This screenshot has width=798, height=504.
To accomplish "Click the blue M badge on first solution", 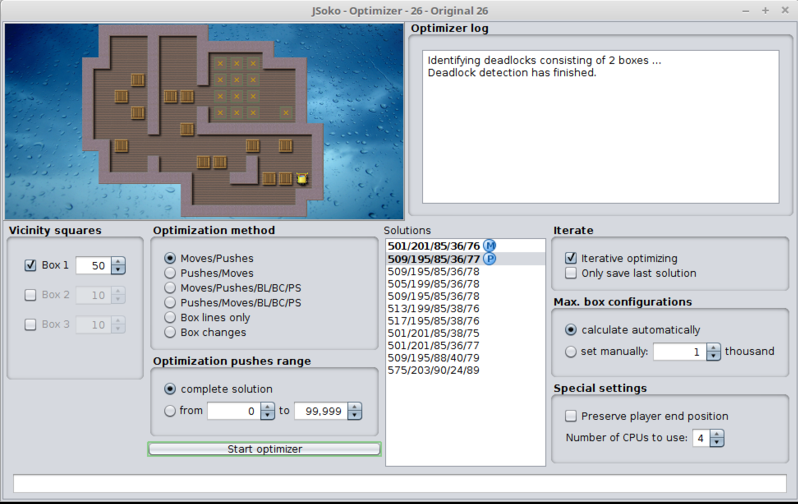I will (x=489, y=245).
